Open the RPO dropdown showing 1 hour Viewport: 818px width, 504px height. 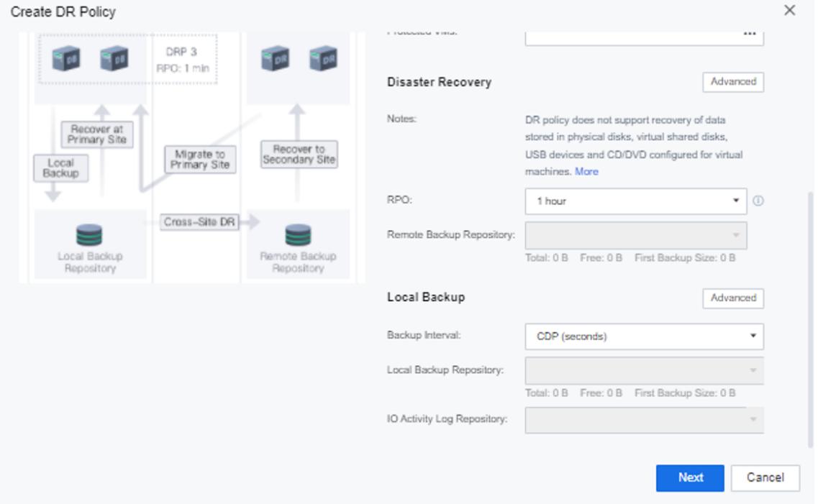click(x=635, y=201)
